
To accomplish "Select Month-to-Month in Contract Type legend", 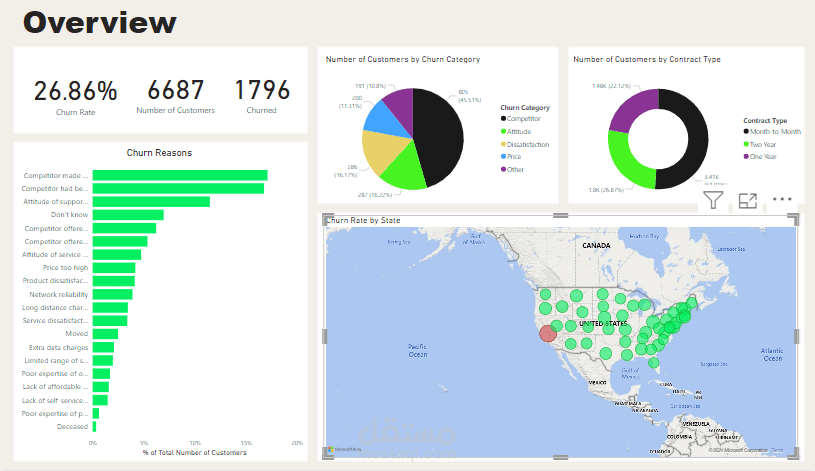I will pos(772,132).
